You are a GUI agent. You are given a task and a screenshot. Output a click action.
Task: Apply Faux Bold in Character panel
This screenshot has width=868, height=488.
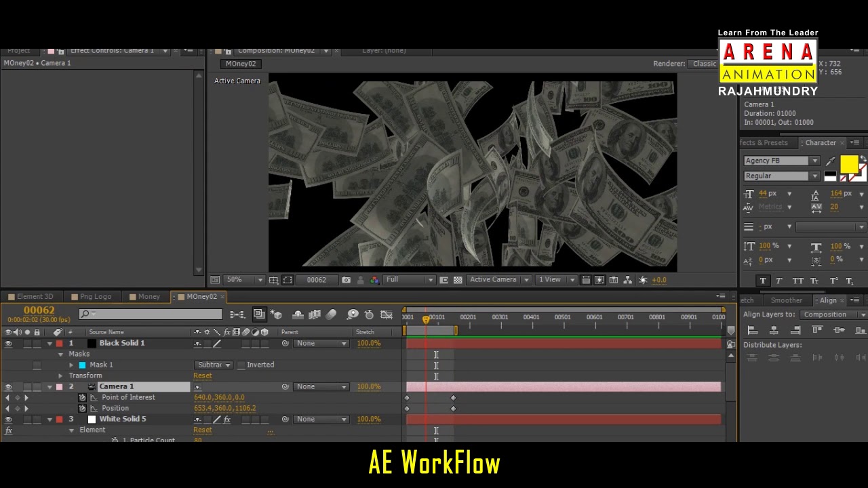coord(763,281)
